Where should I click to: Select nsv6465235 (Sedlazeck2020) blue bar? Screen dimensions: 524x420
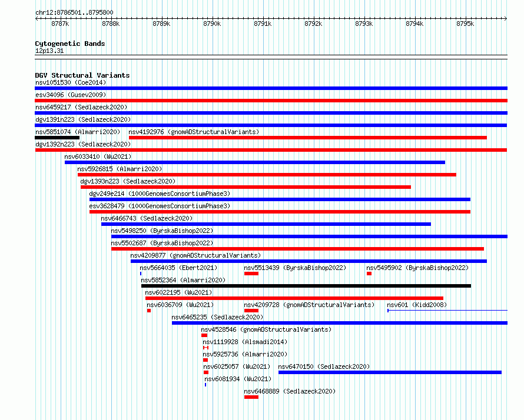click(340, 323)
